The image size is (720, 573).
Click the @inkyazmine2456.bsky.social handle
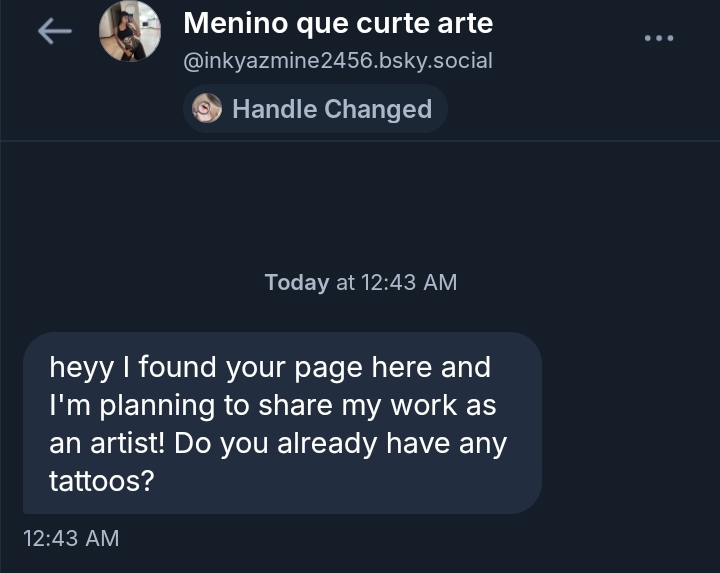tap(338, 60)
